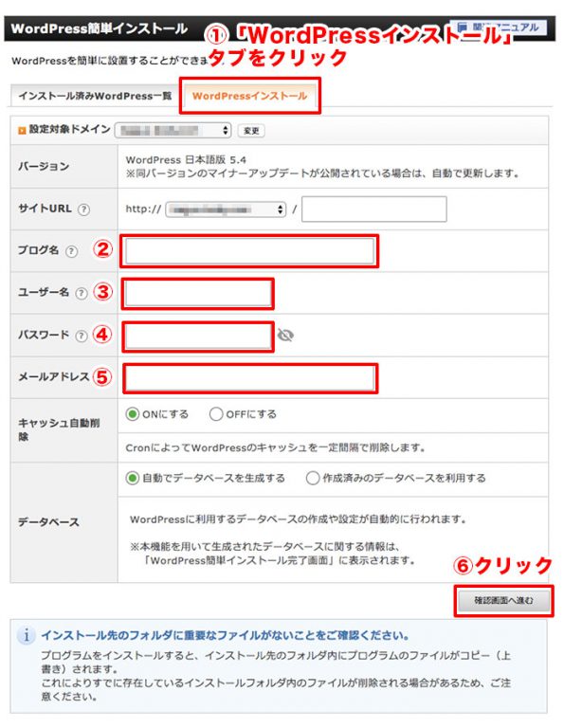Open the WordPressインストール tab
This screenshot has height=728, width=564.
tap(249, 96)
